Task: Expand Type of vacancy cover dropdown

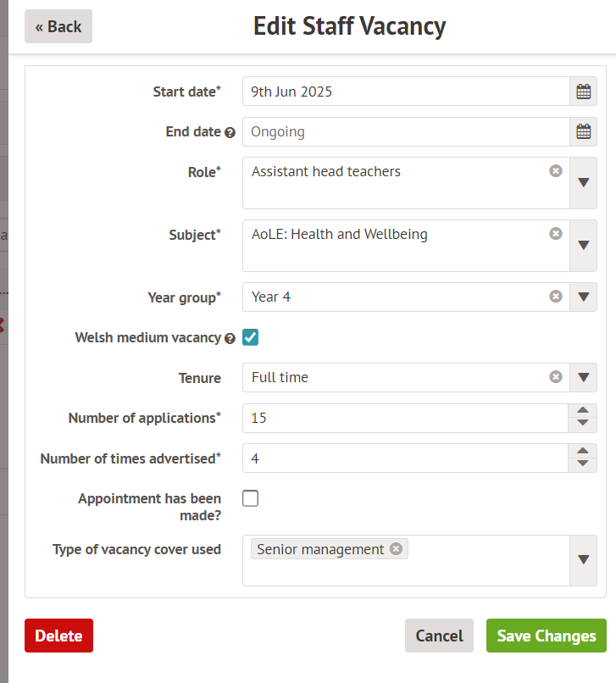Action: pyautogui.click(x=583, y=560)
